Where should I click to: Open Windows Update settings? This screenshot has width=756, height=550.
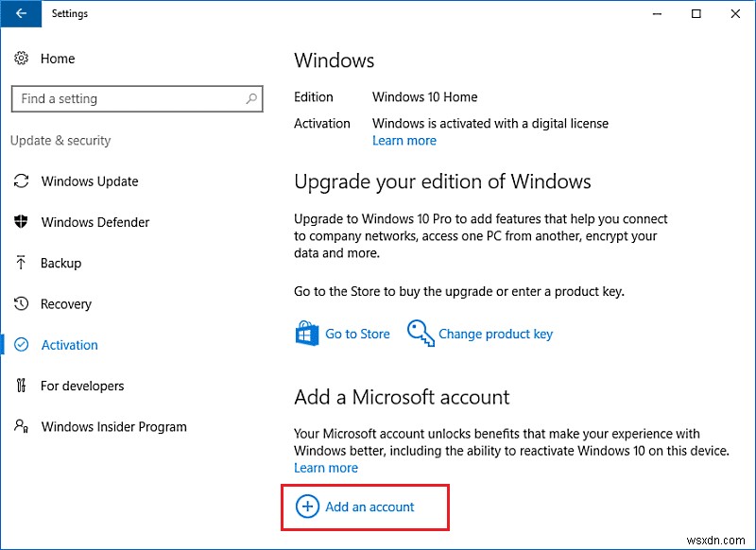(x=91, y=181)
